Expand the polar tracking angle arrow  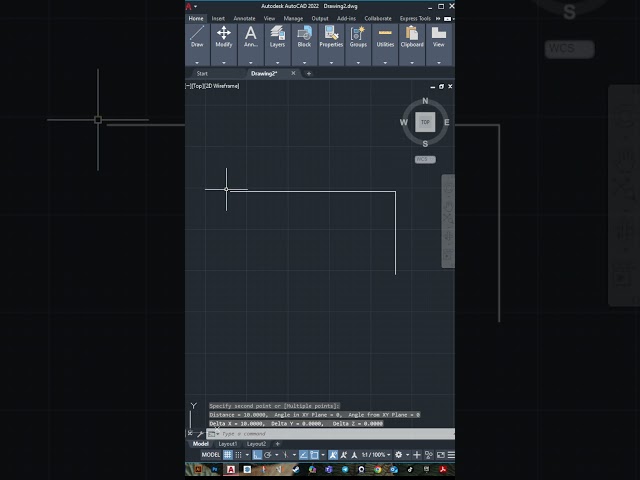[276, 455]
